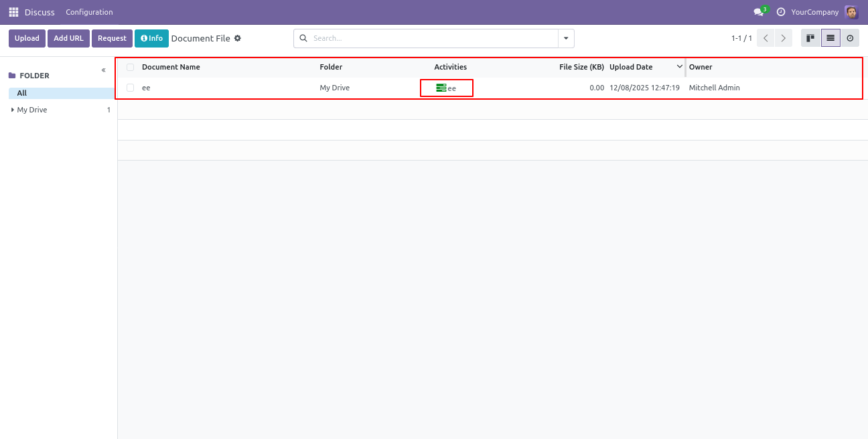Collapse the folder sidebar panel
This screenshot has width=868, height=439.
coord(103,70)
